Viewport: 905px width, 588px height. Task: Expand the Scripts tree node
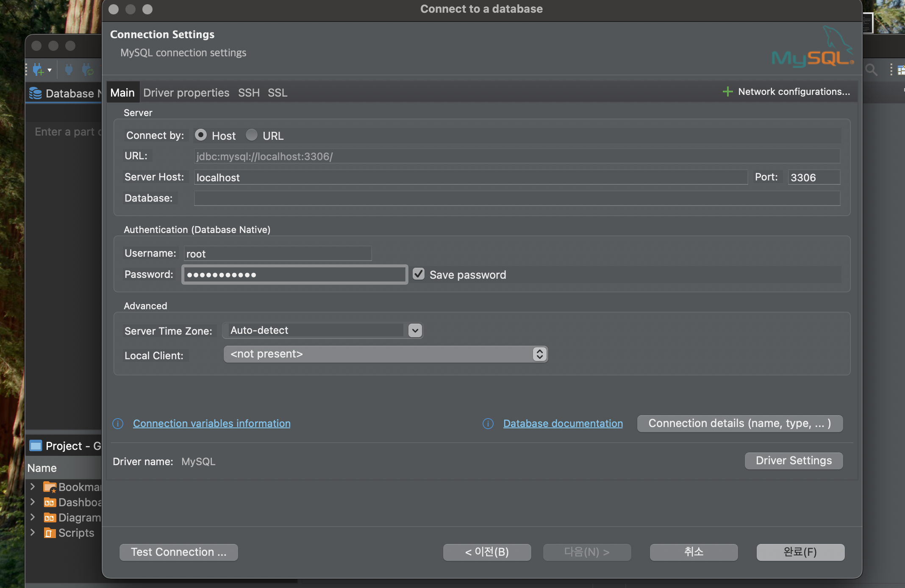click(33, 533)
